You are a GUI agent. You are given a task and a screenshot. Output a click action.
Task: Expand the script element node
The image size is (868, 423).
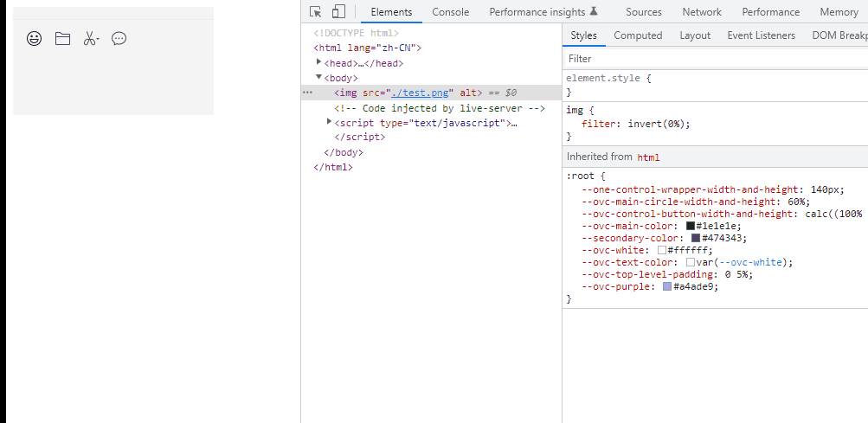coord(330,122)
